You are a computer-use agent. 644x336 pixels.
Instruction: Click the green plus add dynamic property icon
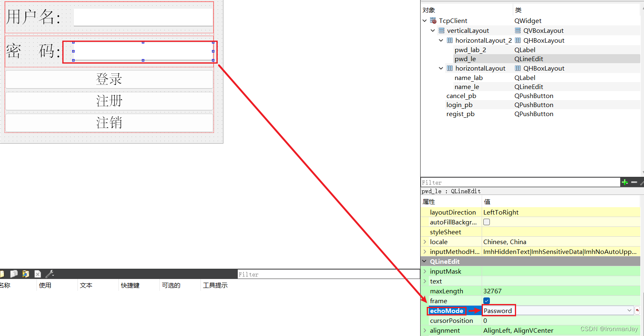click(625, 182)
